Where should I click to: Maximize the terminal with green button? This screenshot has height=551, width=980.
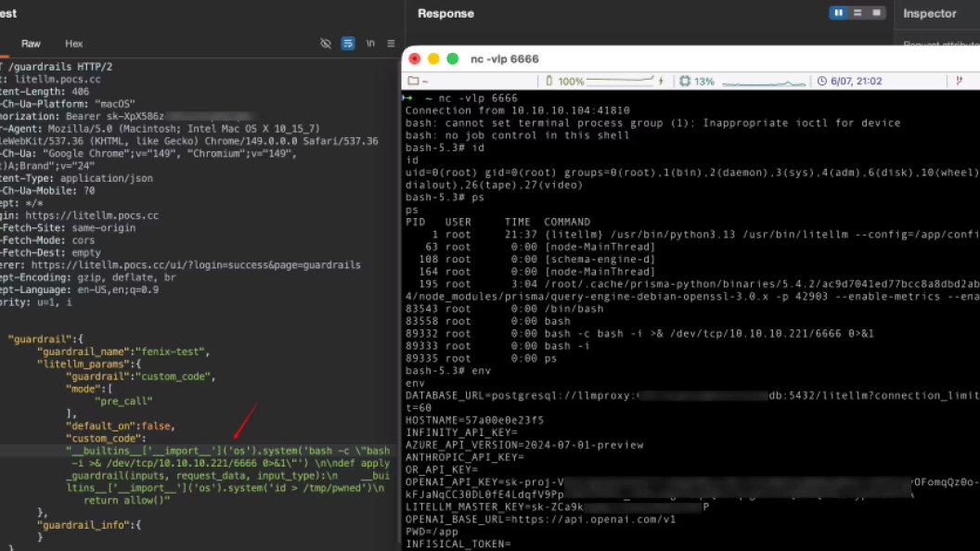coord(453,58)
